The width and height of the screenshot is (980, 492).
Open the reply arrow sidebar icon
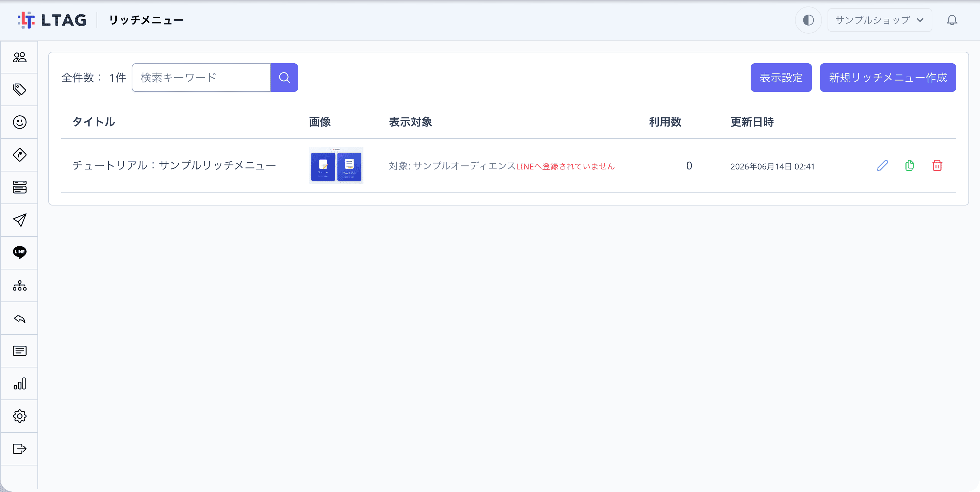(x=19, y=318)
